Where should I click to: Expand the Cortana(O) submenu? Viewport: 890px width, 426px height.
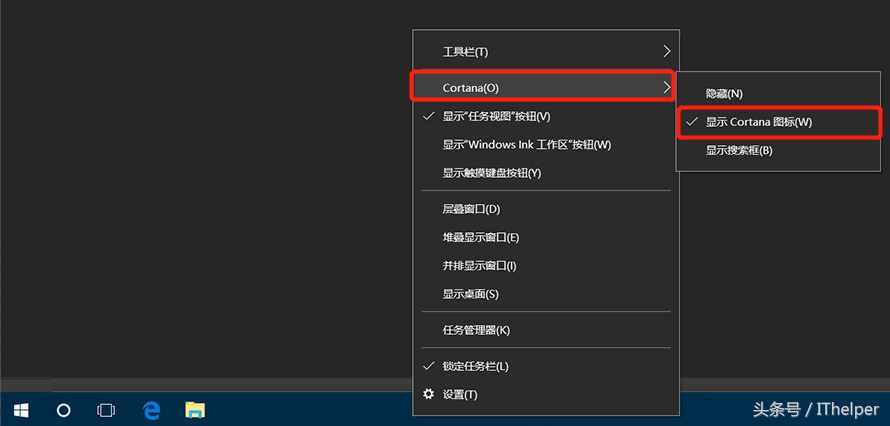pos(543,88)
